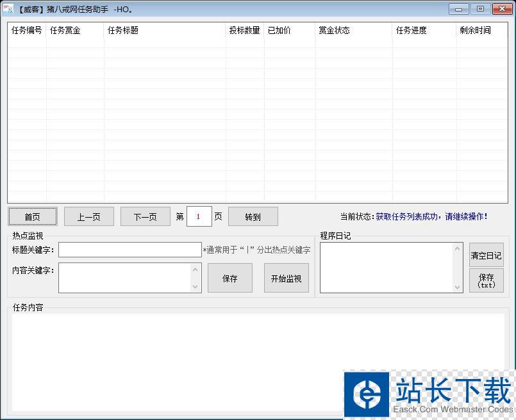This screenshot has width=516, height=420.
Task: Maximize the 猪八戒网任务助手 window
Action: point(480,9)
